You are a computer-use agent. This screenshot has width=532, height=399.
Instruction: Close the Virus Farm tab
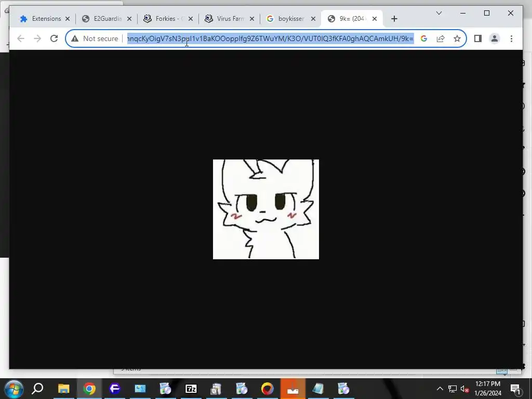click(x=252, y=19)
